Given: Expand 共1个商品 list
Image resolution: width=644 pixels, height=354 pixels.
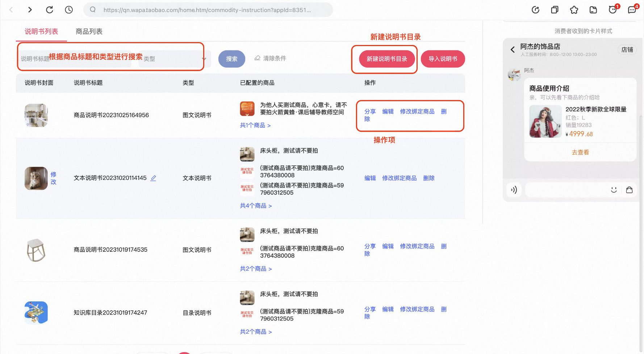Looking at the screenshot, I should tap(255, 125).
